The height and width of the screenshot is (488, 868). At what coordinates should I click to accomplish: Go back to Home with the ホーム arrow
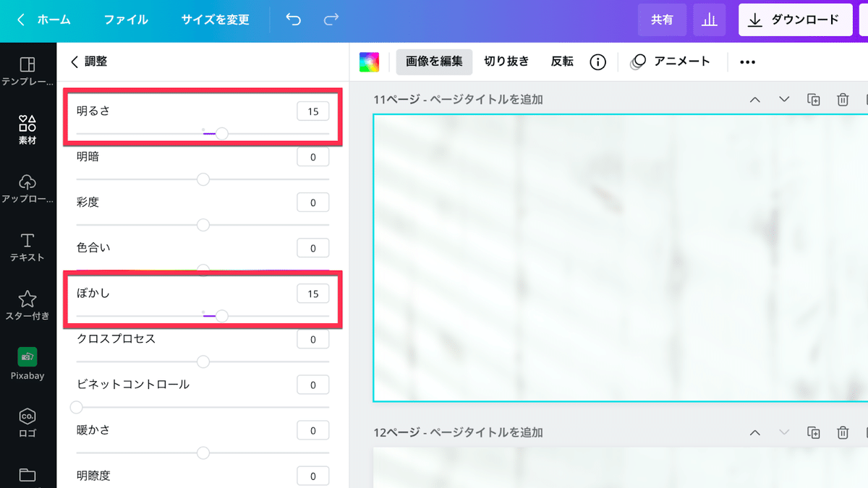click(x=44, y=20)
